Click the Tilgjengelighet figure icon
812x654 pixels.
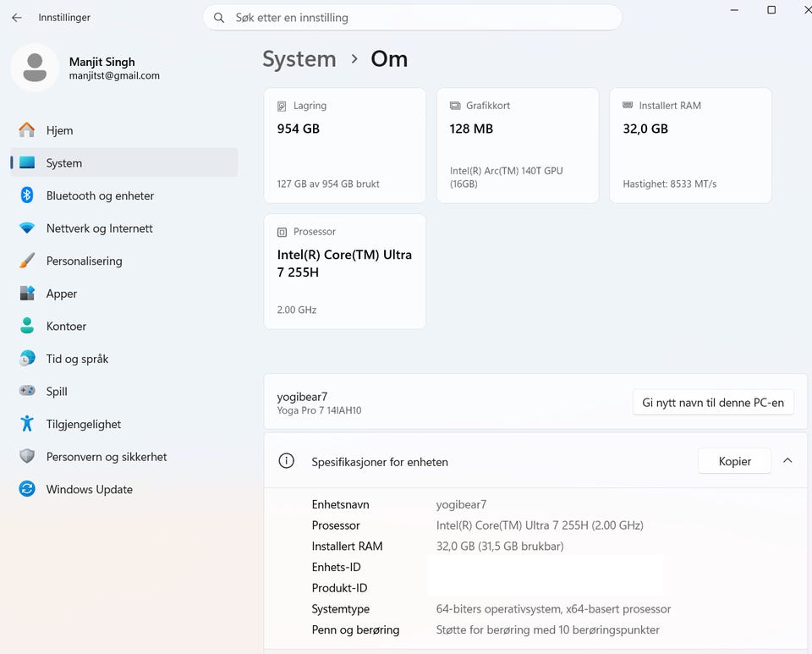tap(27, 424)
